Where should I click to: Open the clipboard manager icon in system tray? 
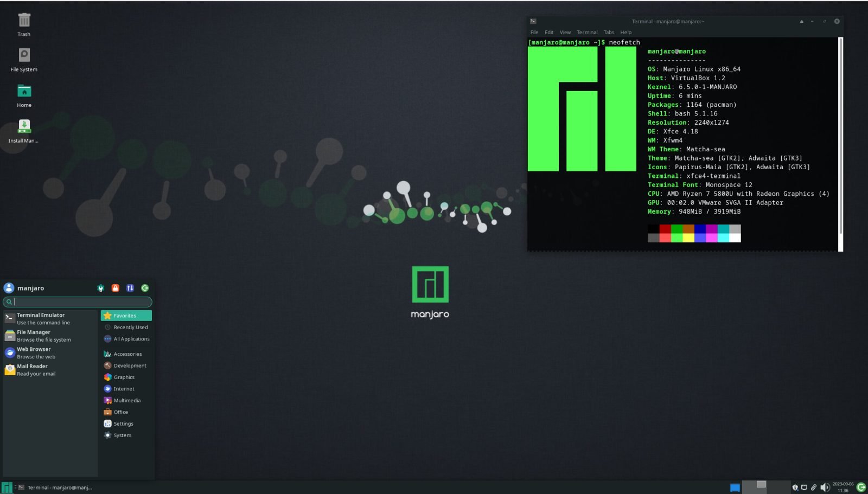(x=814, y=487)
